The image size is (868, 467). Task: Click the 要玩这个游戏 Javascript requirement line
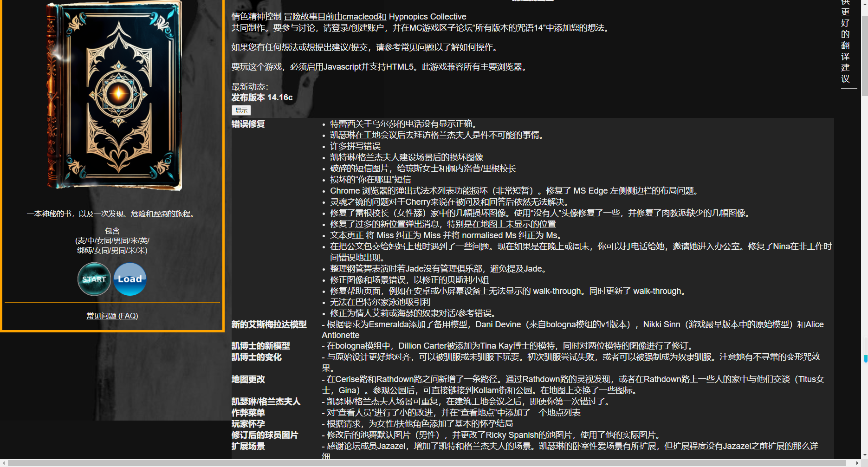(381, 67)
